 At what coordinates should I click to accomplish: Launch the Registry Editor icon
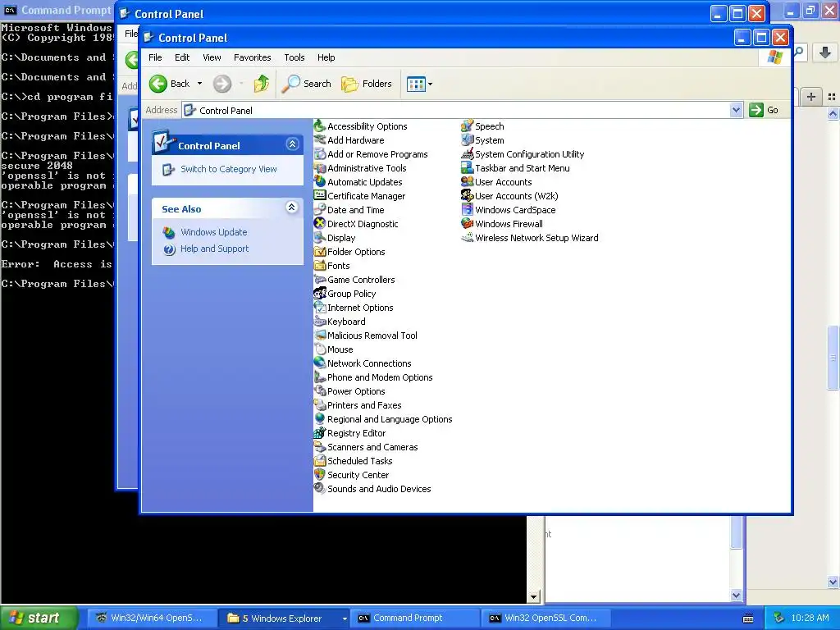320,432
